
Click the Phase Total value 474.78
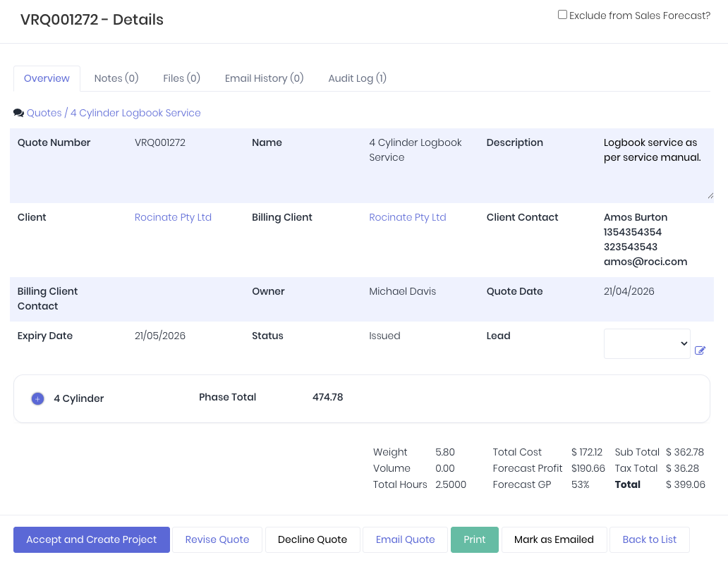(x=328, y=397)
